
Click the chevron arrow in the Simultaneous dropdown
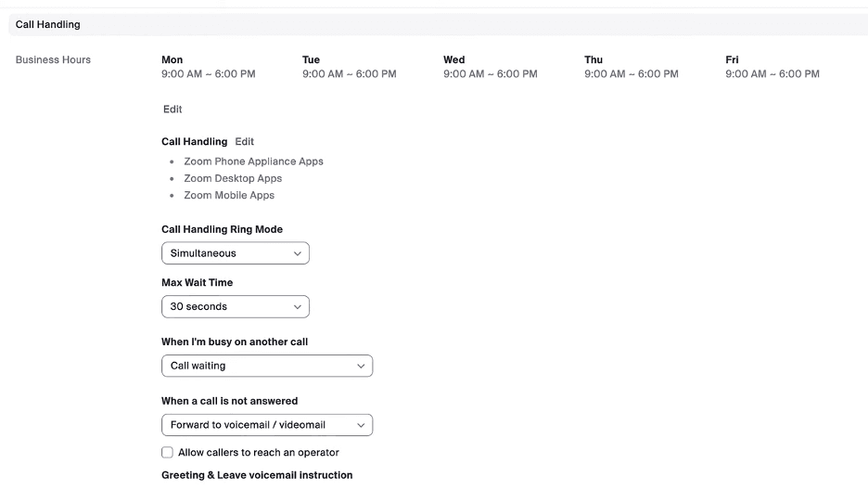298,253
